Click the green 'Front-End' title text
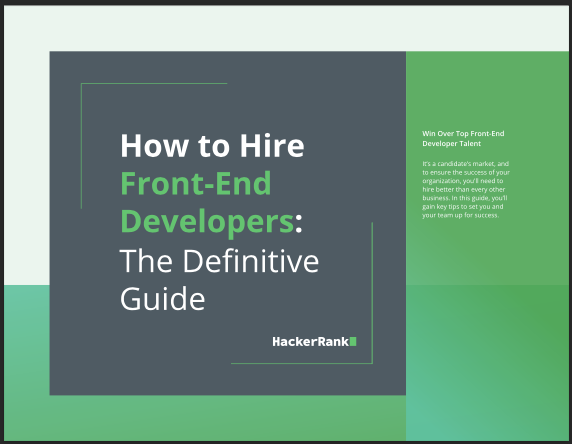 click(196, 183)
